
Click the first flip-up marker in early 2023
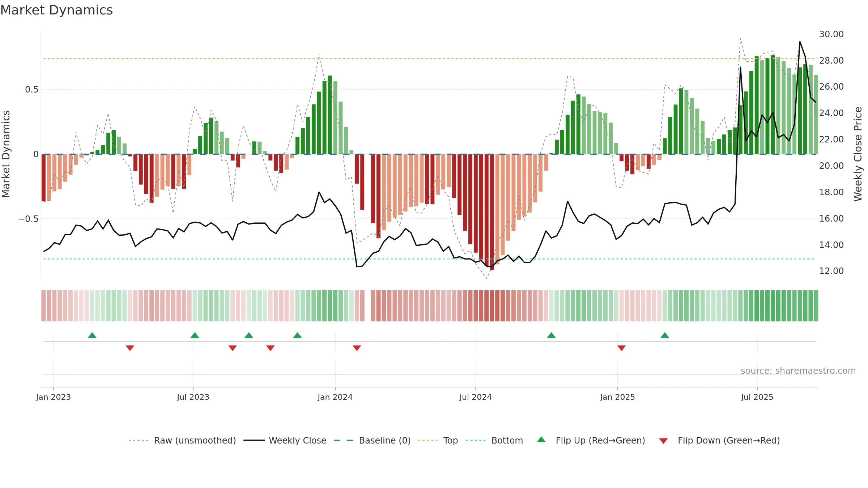tap(92, 335)
